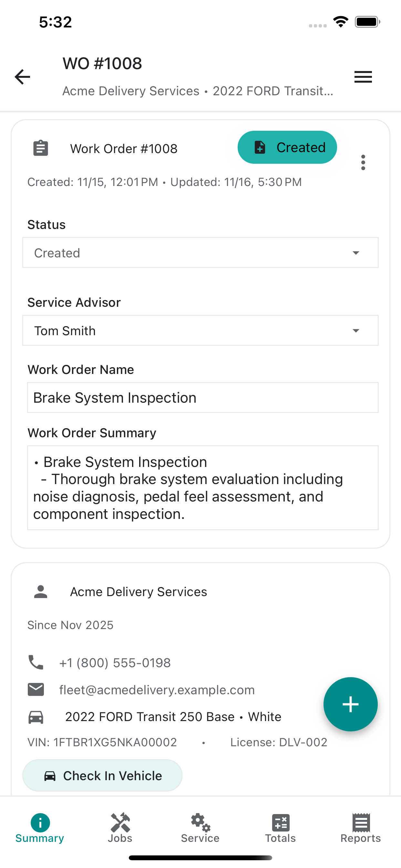The width and height of the screenshot is (401, 868).
Task: Expand the Status dropdown showing Created
Action: coord(200,253)
